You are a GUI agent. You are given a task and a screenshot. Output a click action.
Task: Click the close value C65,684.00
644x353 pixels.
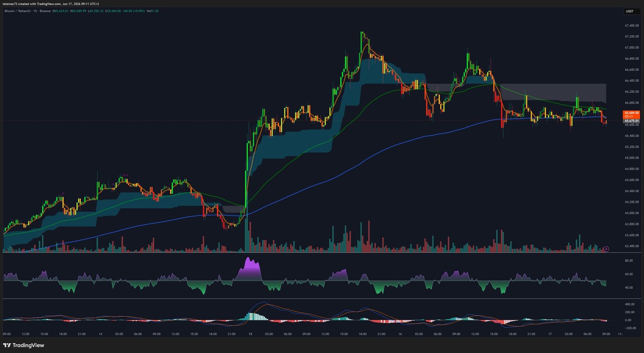(x=113, y=11)
